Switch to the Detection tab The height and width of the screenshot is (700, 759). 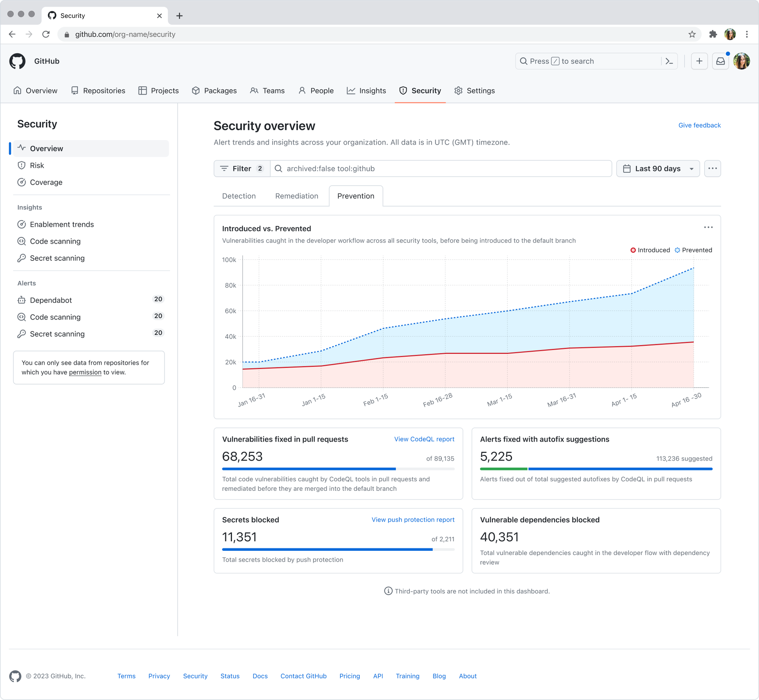pos(239,196)
